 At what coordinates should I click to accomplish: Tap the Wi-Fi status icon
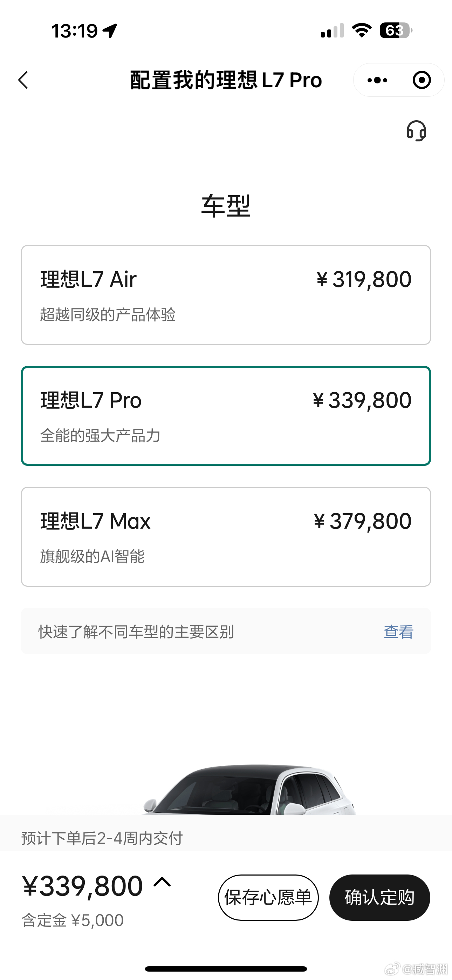click(362, 30)
